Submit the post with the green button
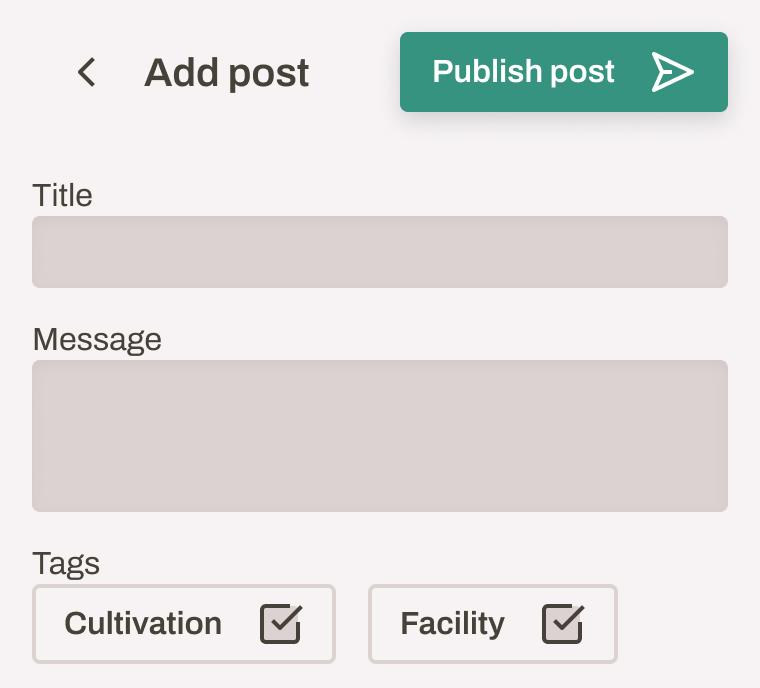 [563, 72]
